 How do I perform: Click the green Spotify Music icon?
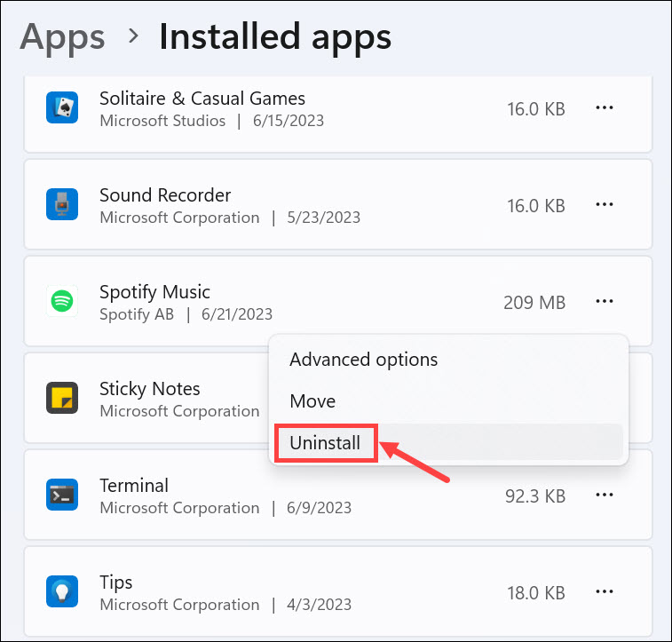[62, 302]
